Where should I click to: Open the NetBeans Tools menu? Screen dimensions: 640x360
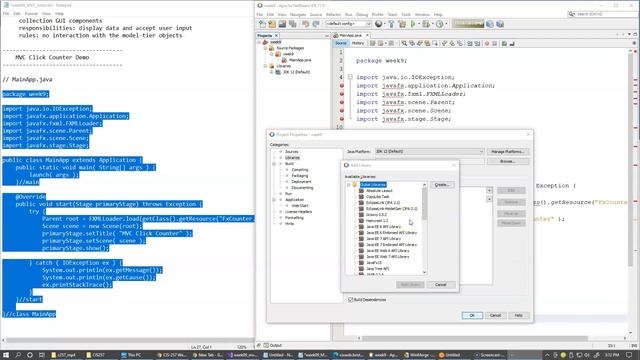tap(406, 14)
